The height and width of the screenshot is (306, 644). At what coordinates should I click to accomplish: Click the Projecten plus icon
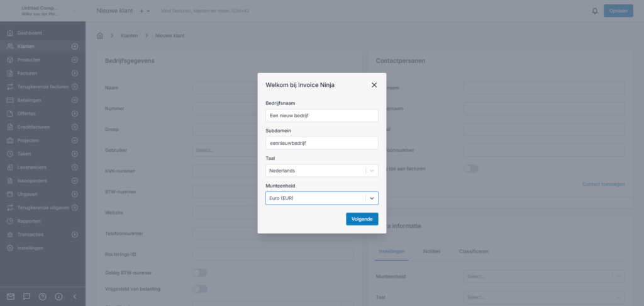75,140
